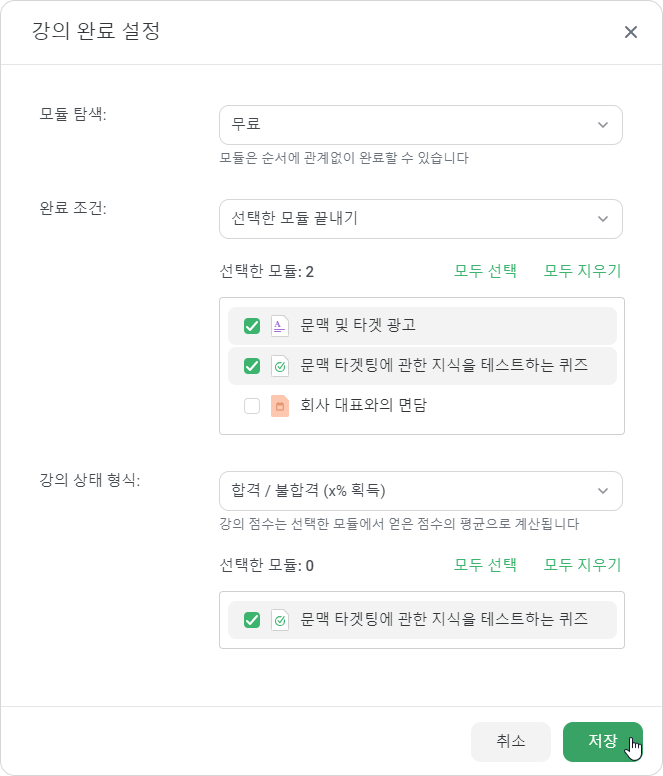The width and height of the screenshot is (663, 776).
Task: Close the 강의 완료 설정 dialog
Action: coord(630,32)
